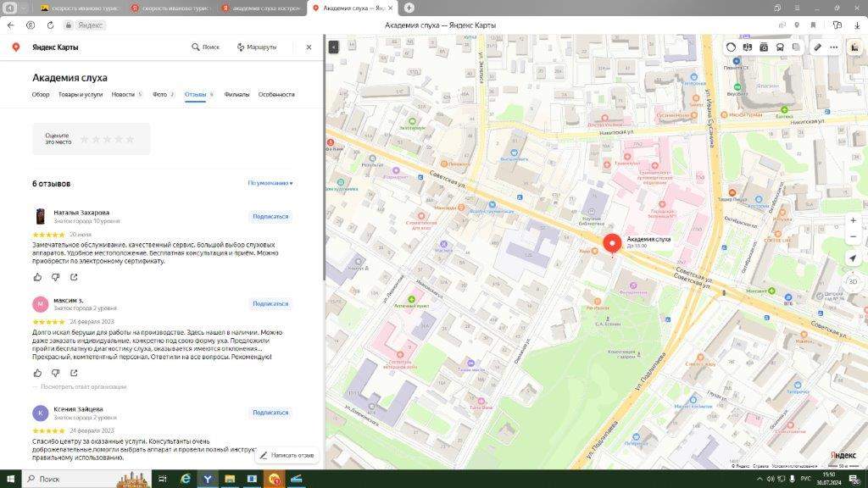Rate the place with the fifth star
The width and height of the screenshot is (868, 488).
pyautogui.click(x=130, y=139)
